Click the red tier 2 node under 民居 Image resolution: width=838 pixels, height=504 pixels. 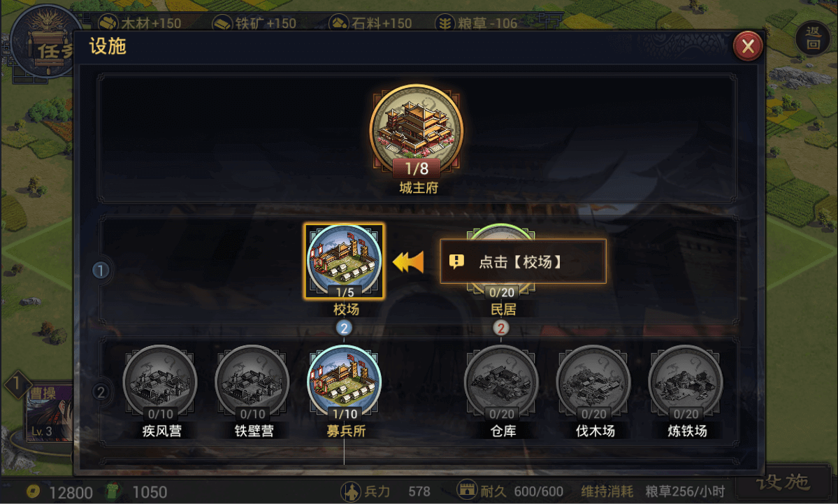click(500, 328)
